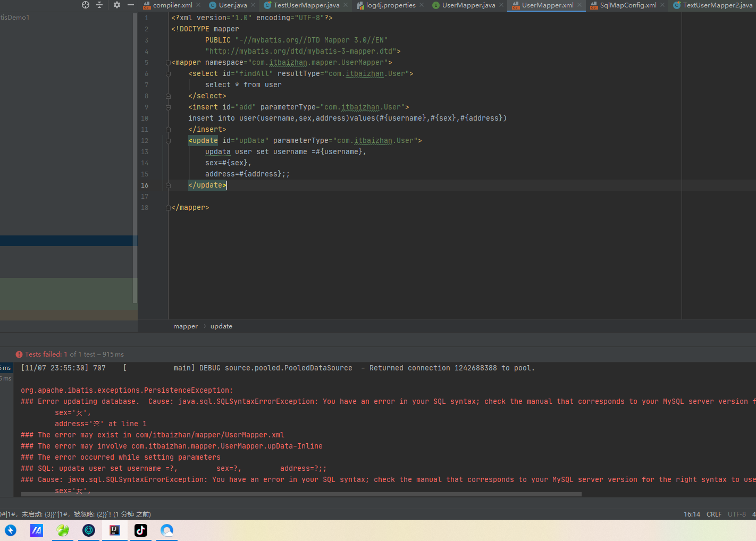The height and width of the screenshot is (541, 756).
Task: Close the compiler.xml tab
Action: 198,5
